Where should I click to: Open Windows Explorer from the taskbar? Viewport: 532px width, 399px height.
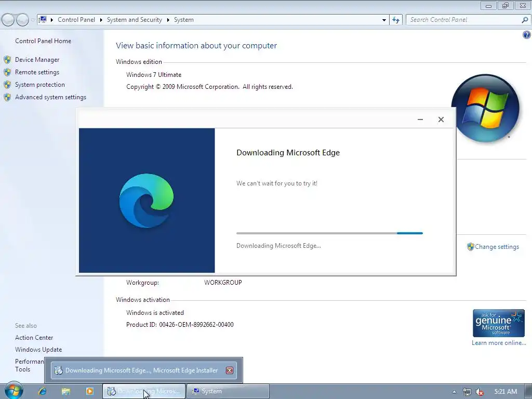tap(66, 391)
